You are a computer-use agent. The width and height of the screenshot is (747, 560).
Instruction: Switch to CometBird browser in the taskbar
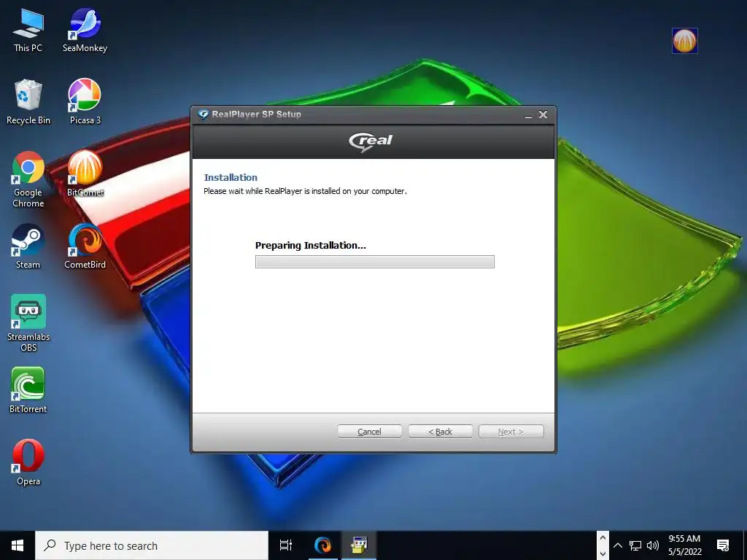click(323, 545)
